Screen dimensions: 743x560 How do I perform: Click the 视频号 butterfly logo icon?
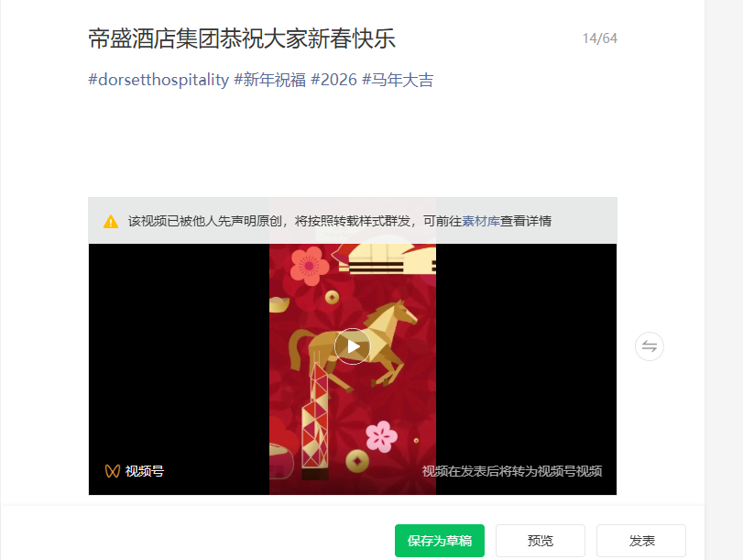(x=113, y=471)
